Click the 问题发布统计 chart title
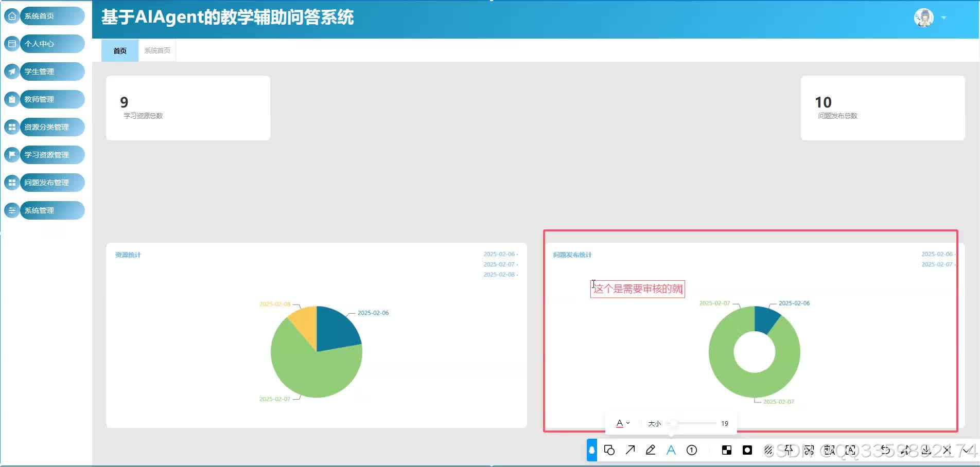980x467 pixels. [572, 255]
